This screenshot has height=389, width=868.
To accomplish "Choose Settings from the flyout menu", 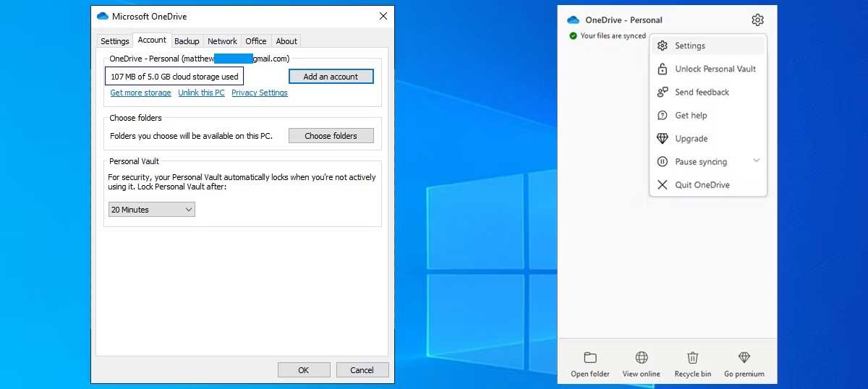I will [x=708, y=46].
